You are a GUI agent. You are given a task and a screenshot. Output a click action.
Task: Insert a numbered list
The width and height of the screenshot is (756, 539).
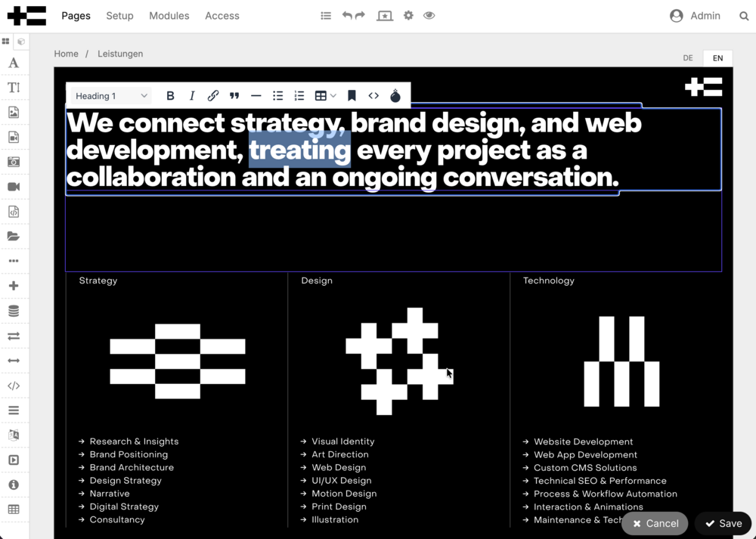299,96
